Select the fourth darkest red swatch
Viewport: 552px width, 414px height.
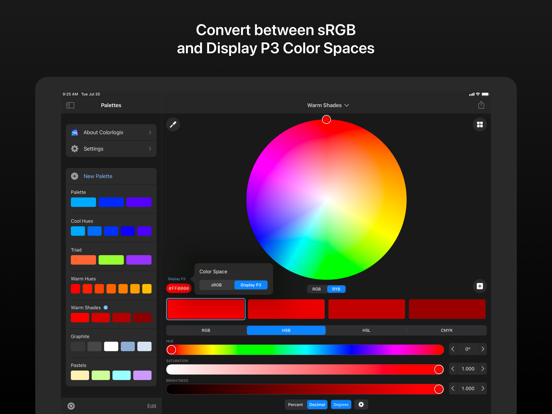447,309
